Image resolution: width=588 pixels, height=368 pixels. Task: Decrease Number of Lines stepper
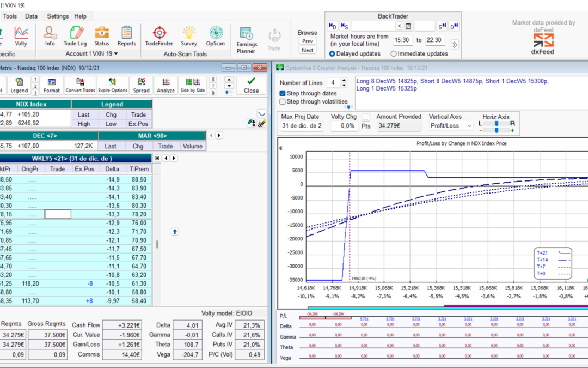[344, 85]
